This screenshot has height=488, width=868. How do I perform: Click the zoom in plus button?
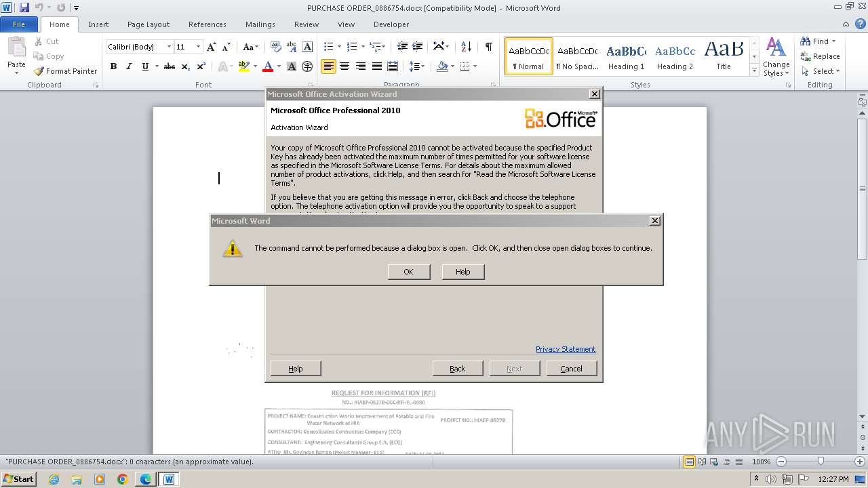click(x=860, y=462)
